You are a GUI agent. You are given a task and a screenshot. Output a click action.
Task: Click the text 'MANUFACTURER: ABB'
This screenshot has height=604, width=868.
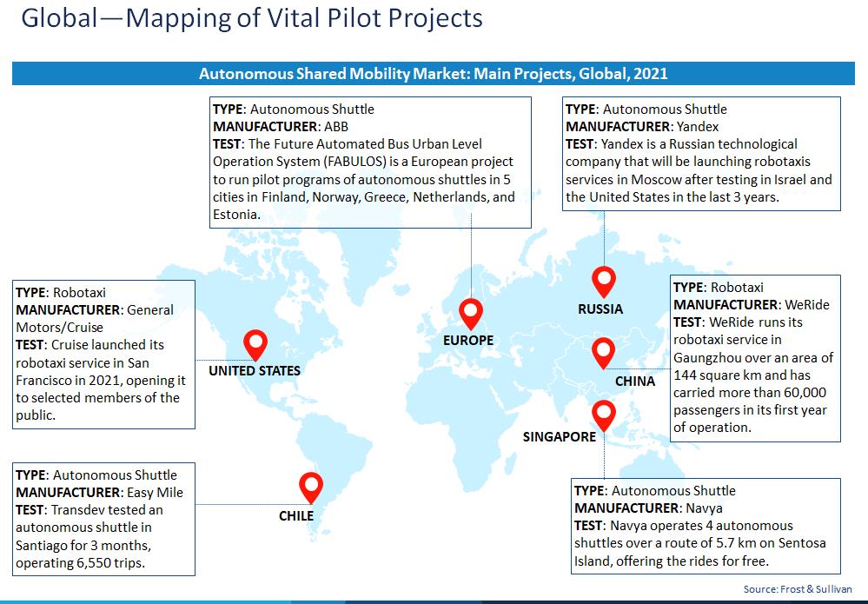[281, 127]
